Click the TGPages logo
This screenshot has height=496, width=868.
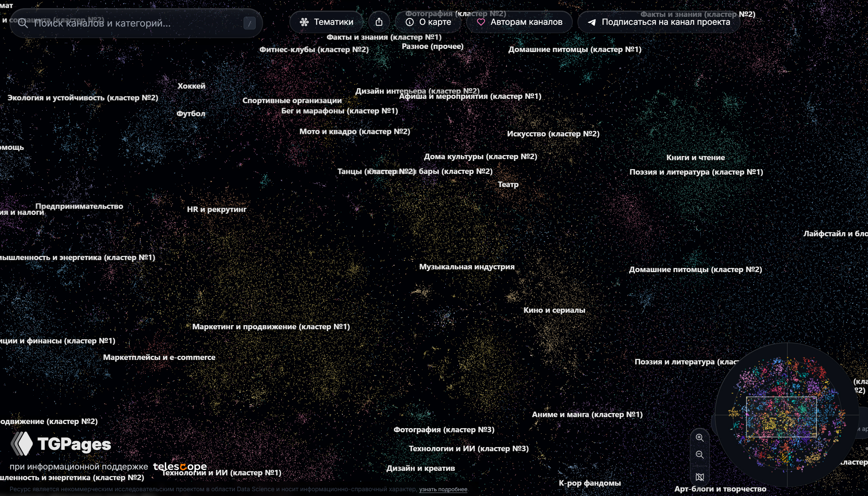[61, 444]
